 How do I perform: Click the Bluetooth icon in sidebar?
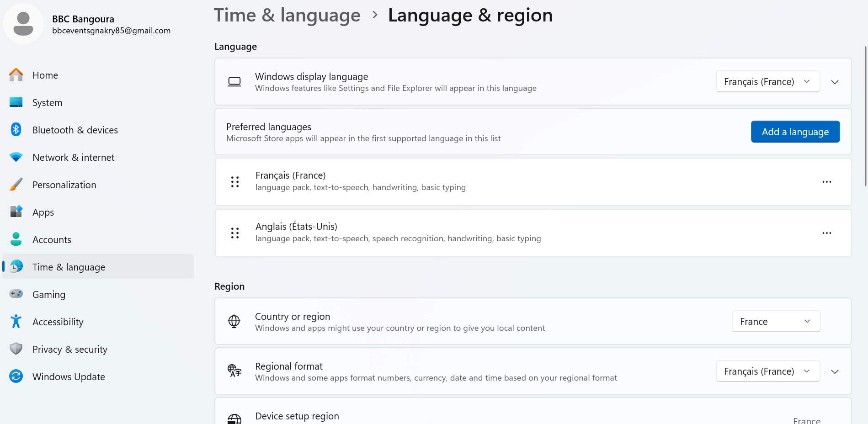(x=16, y=130)
